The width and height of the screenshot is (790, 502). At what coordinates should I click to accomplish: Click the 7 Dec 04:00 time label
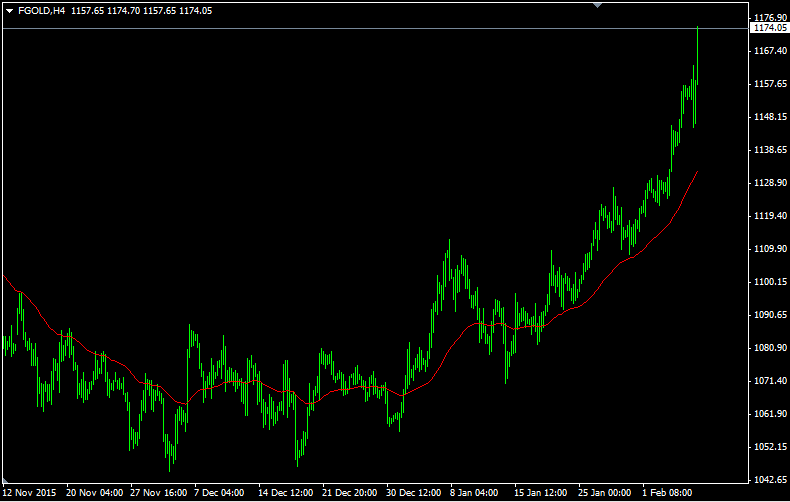pyautogui.click(x=219, y=492)
